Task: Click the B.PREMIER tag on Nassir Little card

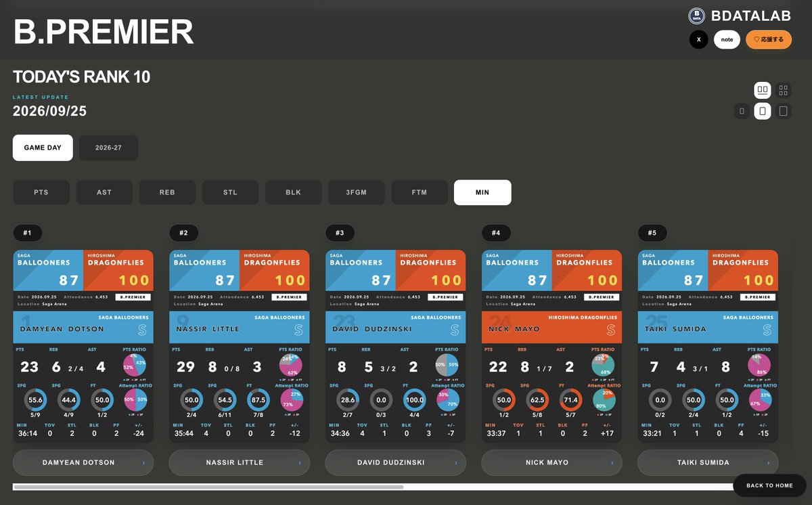Action: coord(290,297)
